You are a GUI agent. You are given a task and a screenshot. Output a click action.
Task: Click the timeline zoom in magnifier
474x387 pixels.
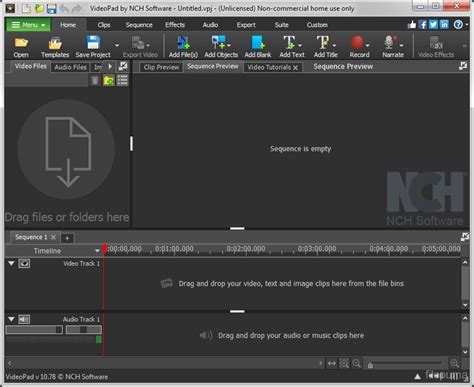454,363
